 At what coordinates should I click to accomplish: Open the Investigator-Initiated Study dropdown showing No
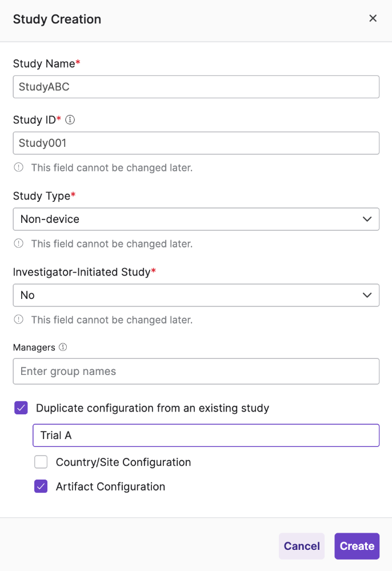coord(196,295)
